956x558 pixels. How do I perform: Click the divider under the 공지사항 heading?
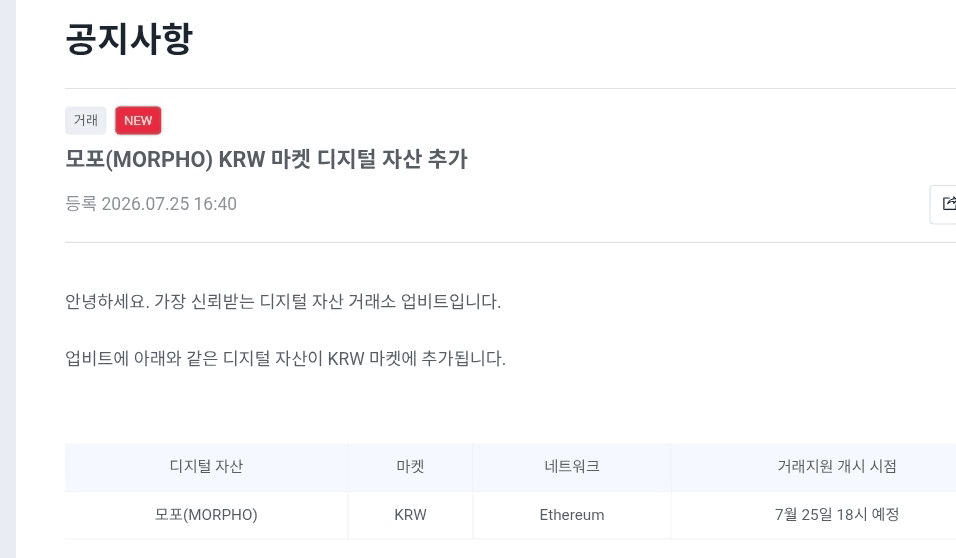coord(510,88)
